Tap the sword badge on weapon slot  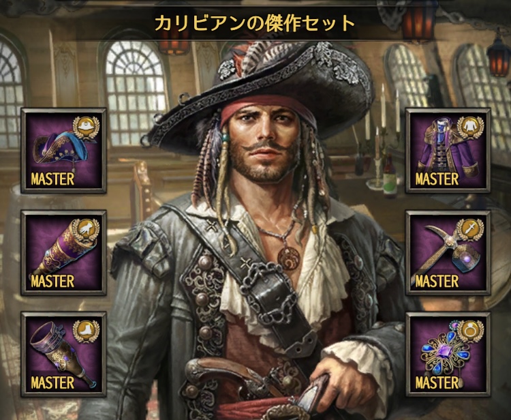tap(470, 230)
